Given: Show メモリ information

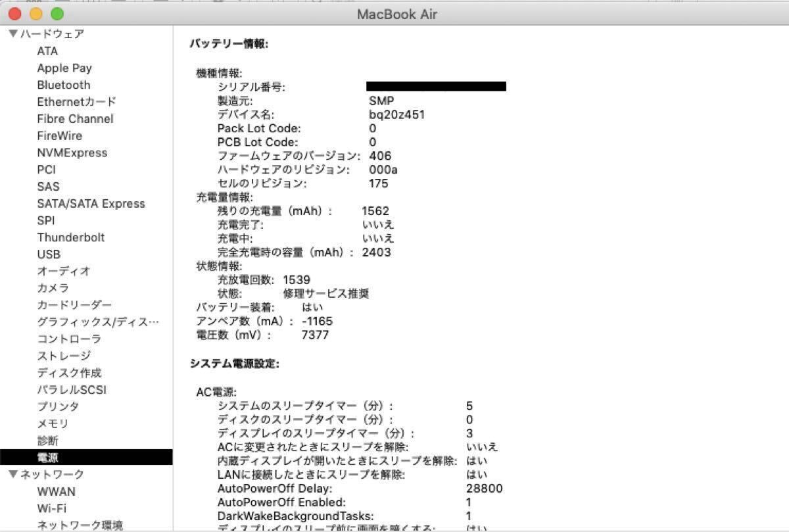Looking at the screenshot, I should coord(53,423).
